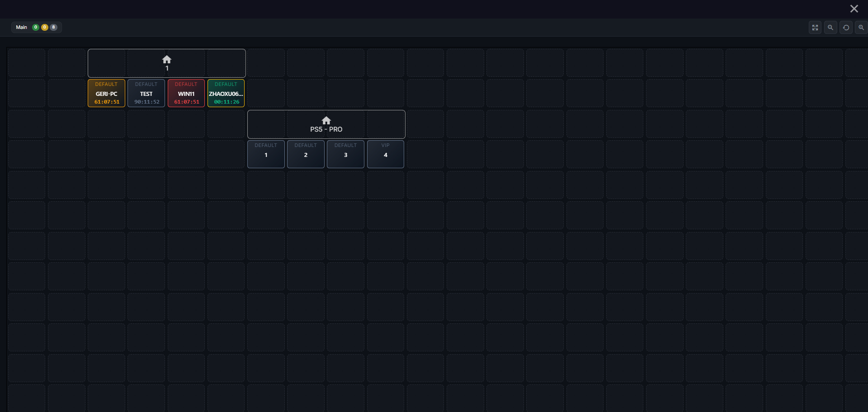The height and width of the screenshot is (412, 868).
Task: Select the red WIN11 station tile
Action: tap(186, 93)
